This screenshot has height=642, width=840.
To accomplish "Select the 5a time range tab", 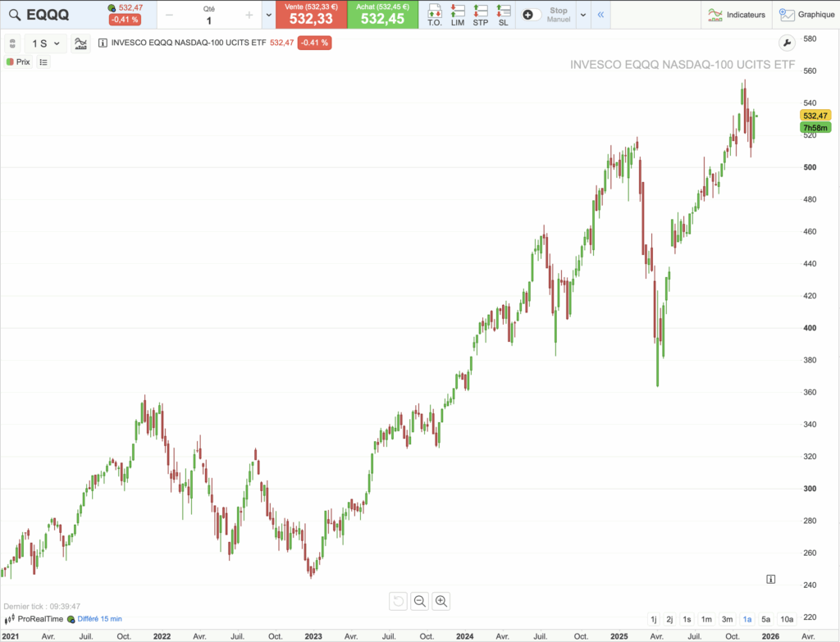I will pyautogui.click(x=766, y=619).
